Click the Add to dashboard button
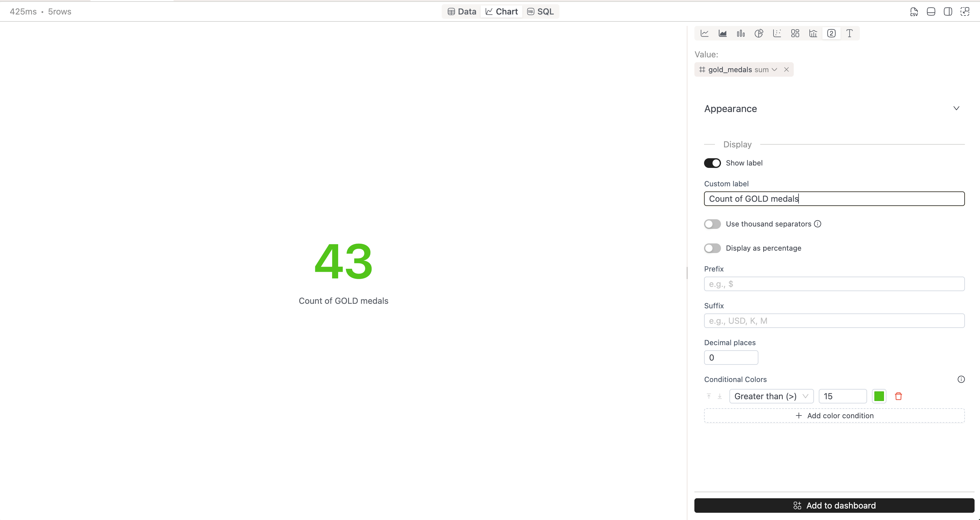The width and height of the screenshot is (980, 520). coord(834,506)
